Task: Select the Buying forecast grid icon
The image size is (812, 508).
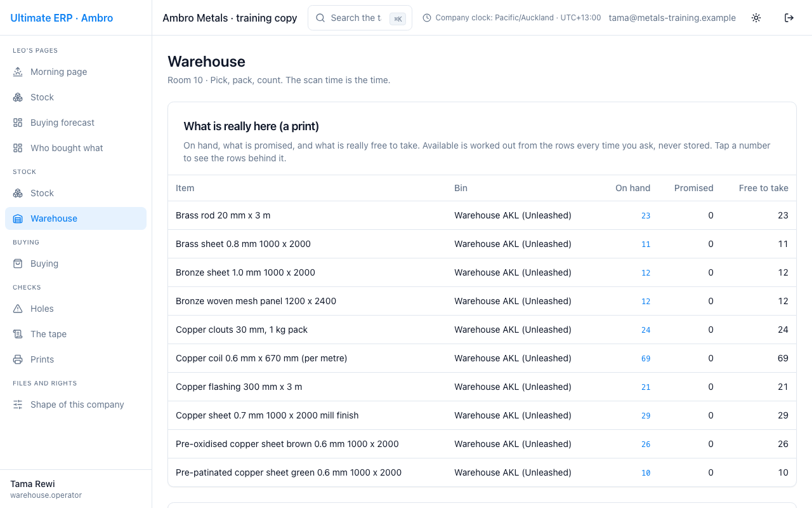Action: click(18, 123)
